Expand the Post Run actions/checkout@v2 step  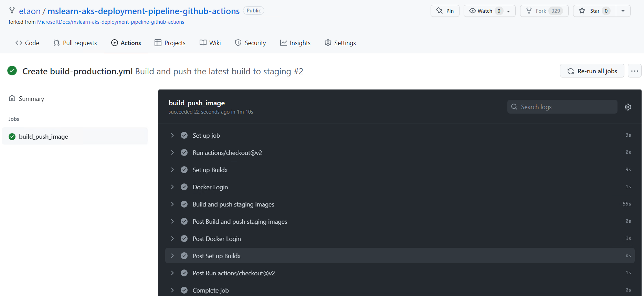[x=172, y=273]
